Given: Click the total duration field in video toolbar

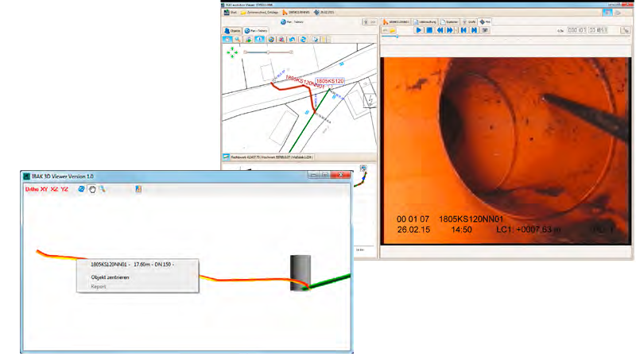Looking at the screenshot, I should coord(598,30).
